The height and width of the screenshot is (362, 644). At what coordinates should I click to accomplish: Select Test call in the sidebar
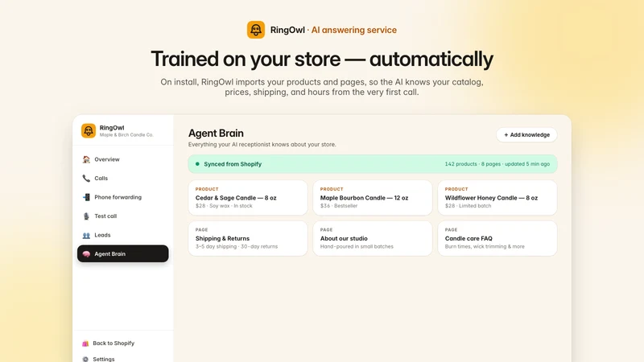click(123, 216)
